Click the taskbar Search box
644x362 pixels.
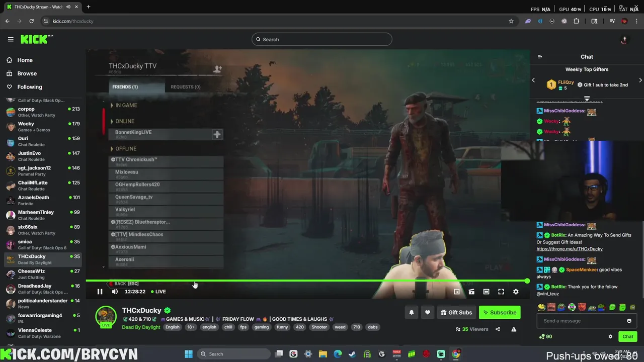coord(233,354)
